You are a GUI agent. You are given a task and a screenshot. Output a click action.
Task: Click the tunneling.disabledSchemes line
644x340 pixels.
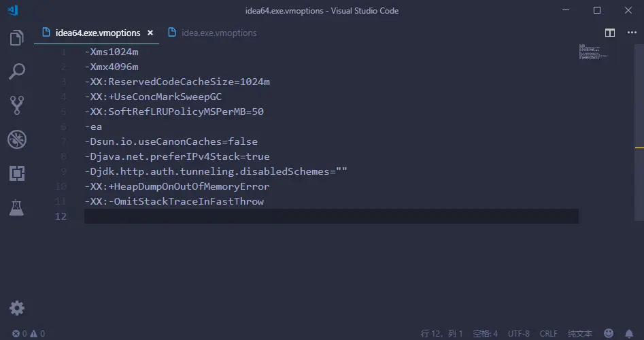216,171
